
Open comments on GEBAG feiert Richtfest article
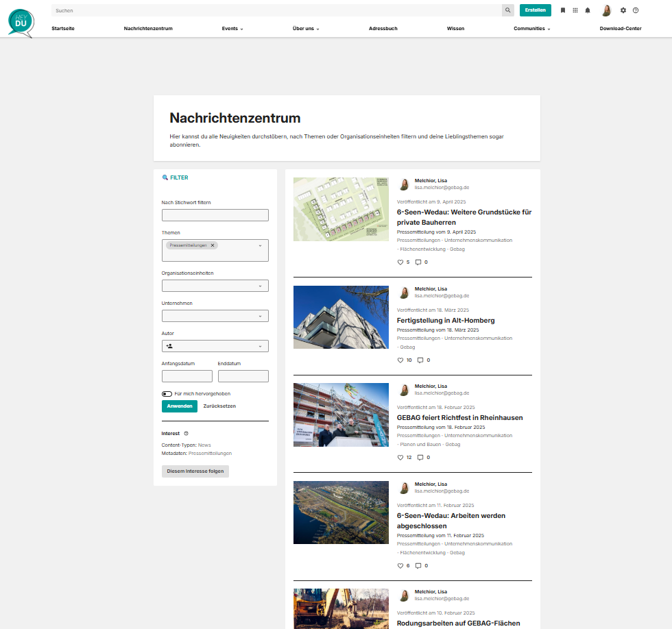(420, 457)
